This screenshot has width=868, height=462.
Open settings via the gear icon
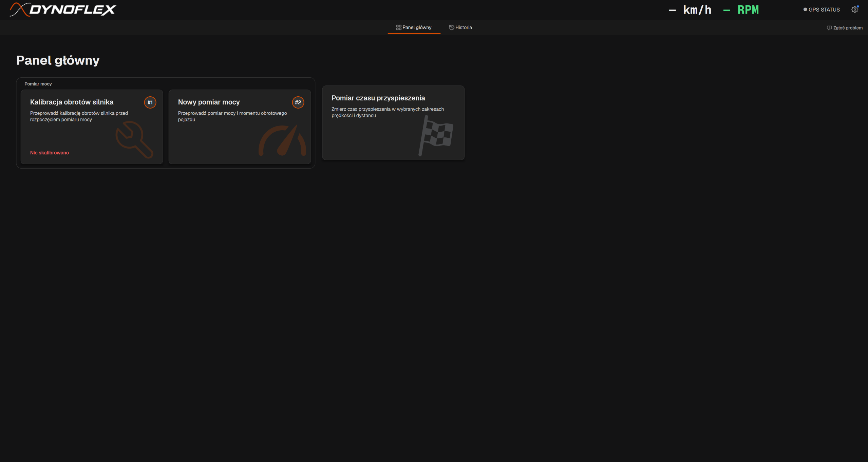tap(855, 9)
